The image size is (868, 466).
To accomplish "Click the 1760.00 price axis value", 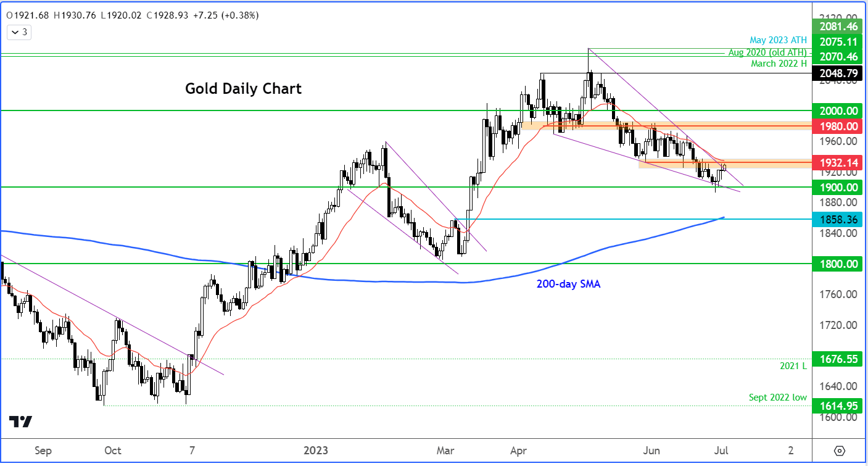I will click(x=840, y=294).
